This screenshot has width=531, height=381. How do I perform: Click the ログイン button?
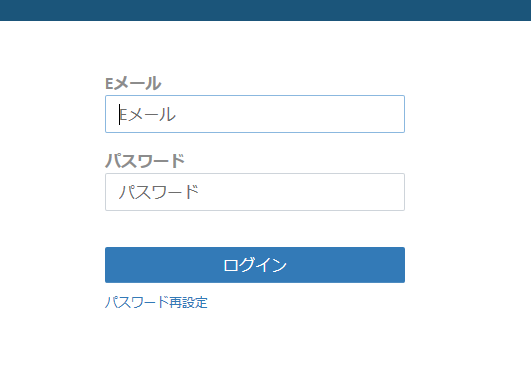255,265
